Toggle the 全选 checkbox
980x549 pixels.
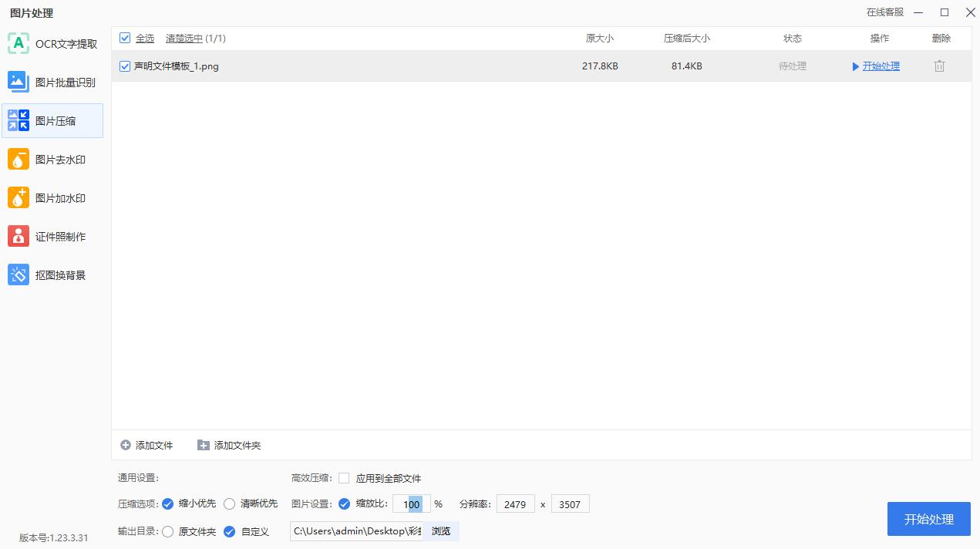click(x=125, y=37)
